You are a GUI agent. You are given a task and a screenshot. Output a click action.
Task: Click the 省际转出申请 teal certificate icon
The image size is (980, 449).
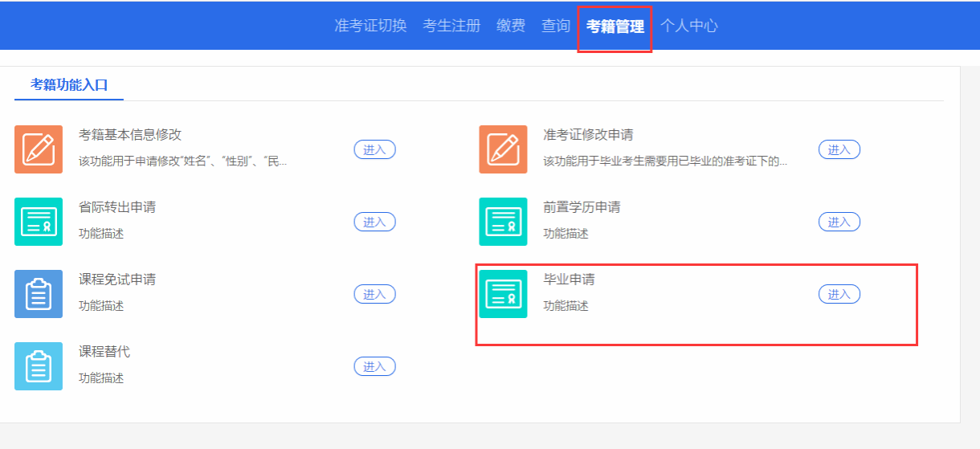[x=39, y=222]
